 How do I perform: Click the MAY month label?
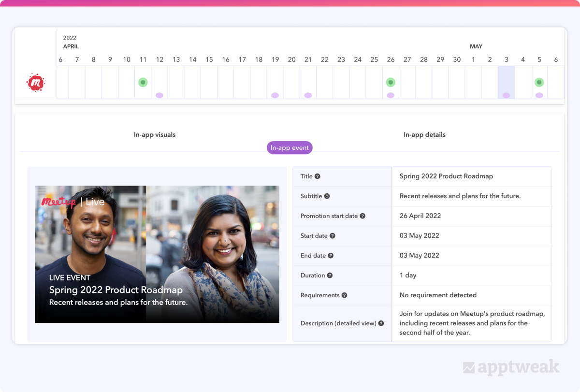(476, 46)
